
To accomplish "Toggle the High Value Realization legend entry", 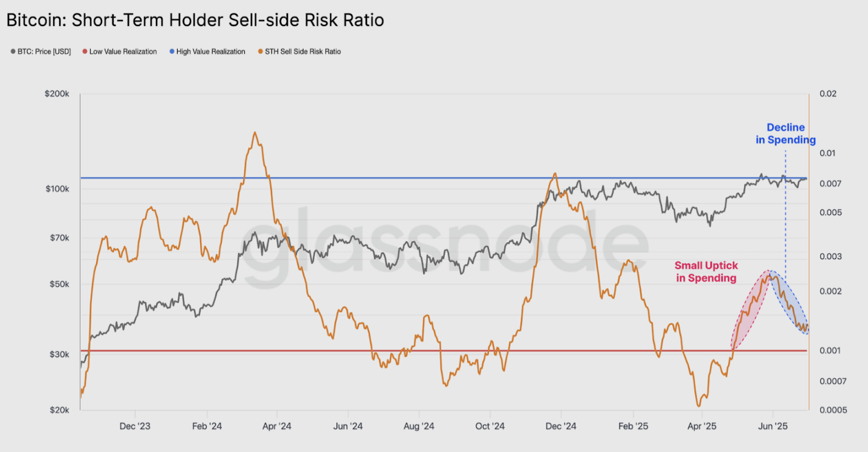I will coord(207,51).
